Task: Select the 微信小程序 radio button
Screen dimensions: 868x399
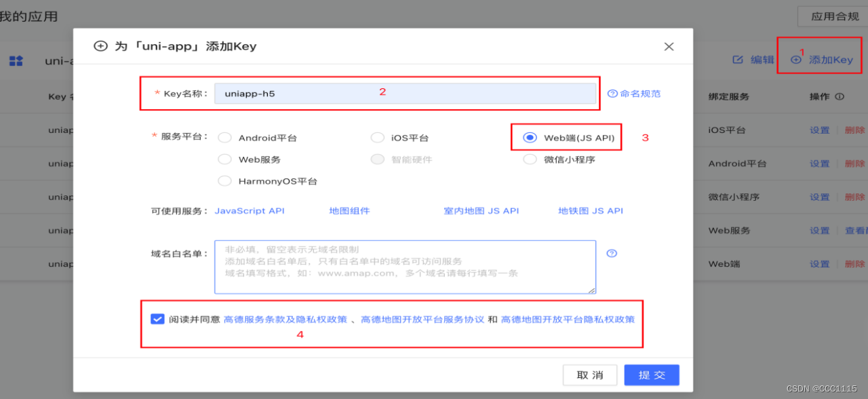Action: pyautogui.click(x=530, y=159)
